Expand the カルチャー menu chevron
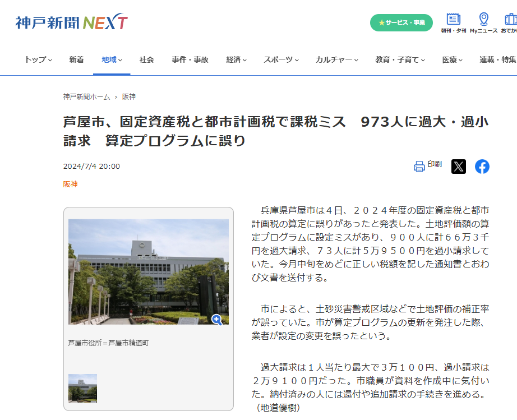 click(x=356, y=60)
